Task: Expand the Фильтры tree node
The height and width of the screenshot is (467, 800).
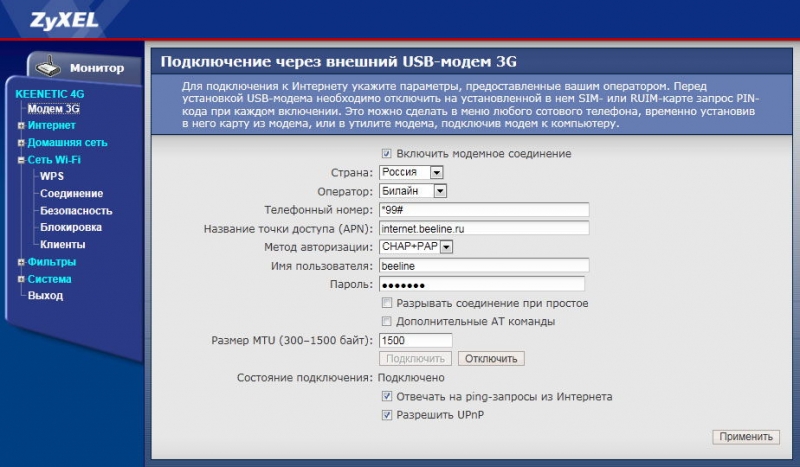Action: tap(21, 262)
